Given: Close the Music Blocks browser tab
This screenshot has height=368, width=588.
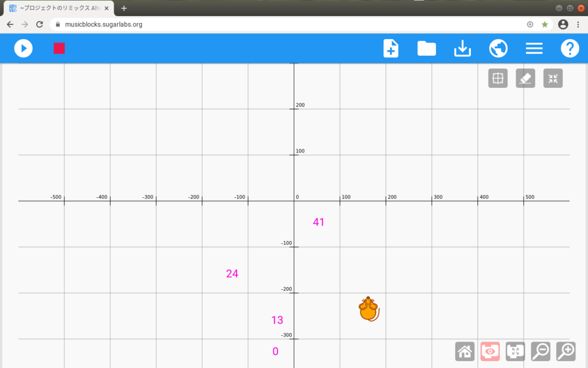Looking at the screenshot, I should [x=106, y=8].
